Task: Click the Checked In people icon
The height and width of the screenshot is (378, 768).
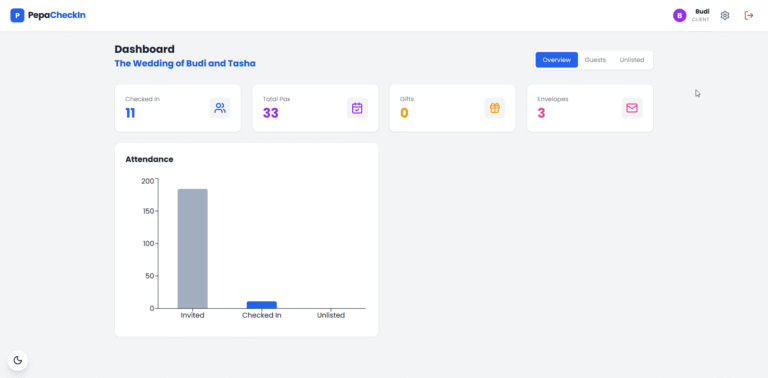Action: 220,108
